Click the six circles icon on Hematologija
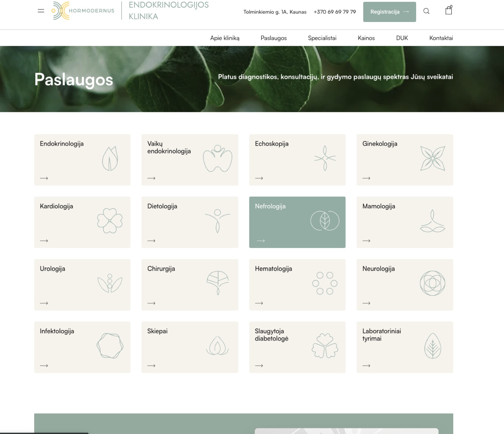504x434 pixels. (325, 283)
